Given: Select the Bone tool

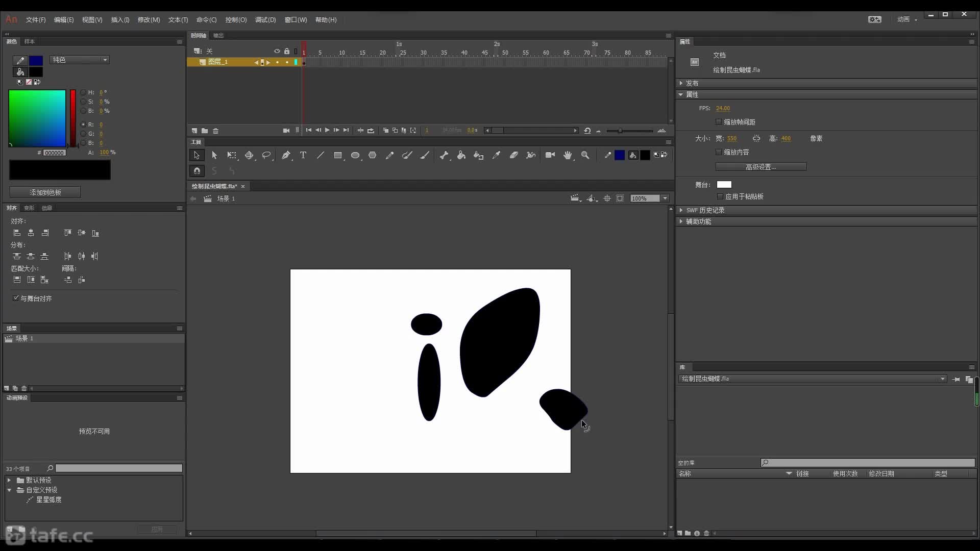Looking at the screenshot, I should tap(444, 155).
